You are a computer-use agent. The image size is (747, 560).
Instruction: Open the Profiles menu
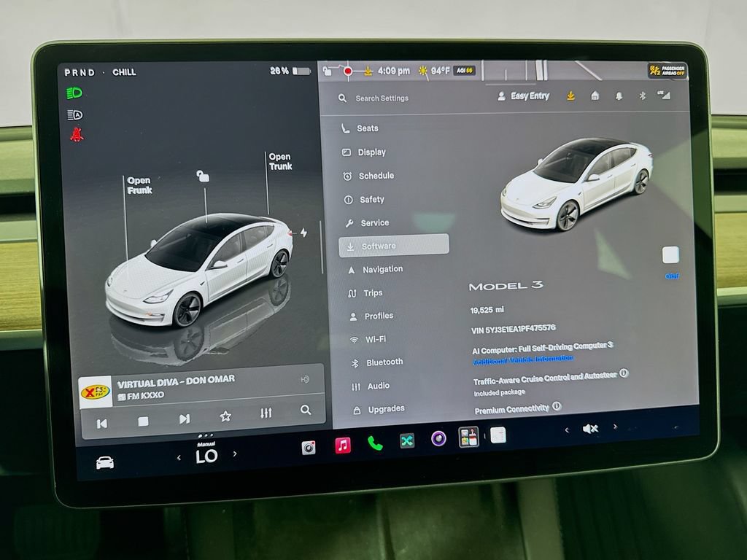tap(371, 316)
